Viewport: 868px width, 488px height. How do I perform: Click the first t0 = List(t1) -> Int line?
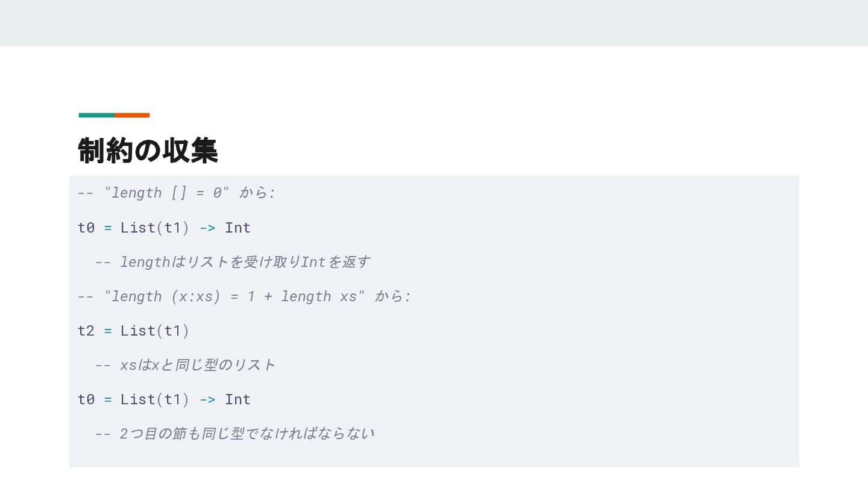coord(164,228)
